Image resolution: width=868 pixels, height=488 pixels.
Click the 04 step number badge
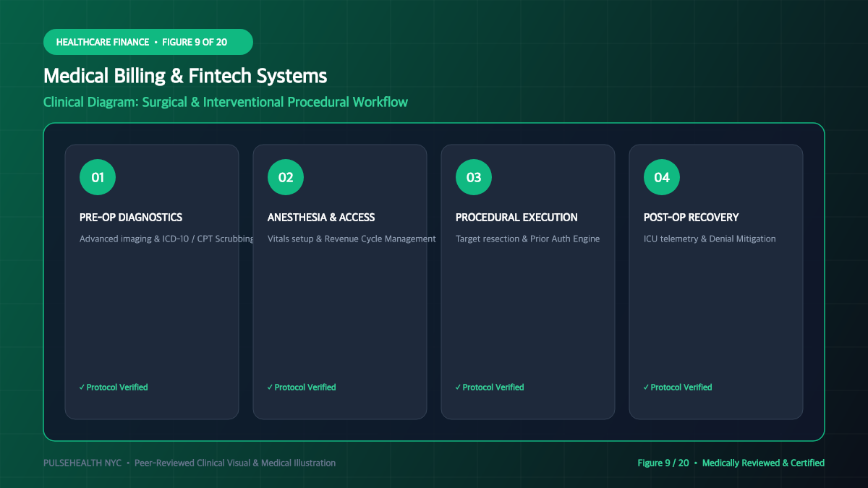[662, 177]
